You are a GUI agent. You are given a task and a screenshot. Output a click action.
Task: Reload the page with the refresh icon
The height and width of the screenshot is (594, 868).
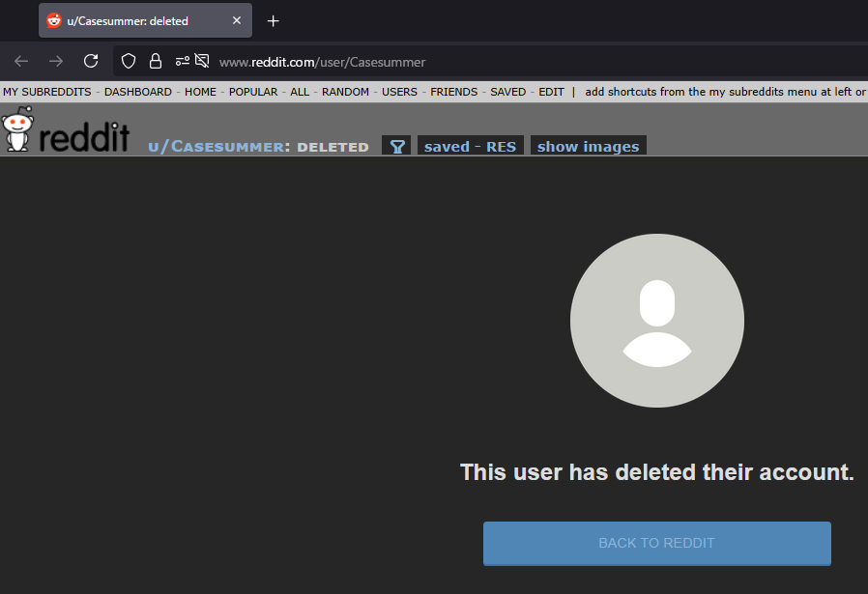(x=91, y=61)
